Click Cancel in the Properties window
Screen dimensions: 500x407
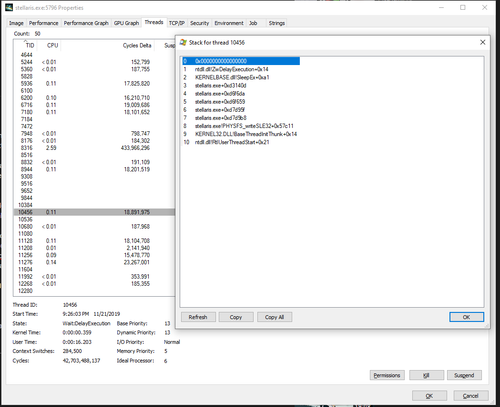(x=471, y=396)
